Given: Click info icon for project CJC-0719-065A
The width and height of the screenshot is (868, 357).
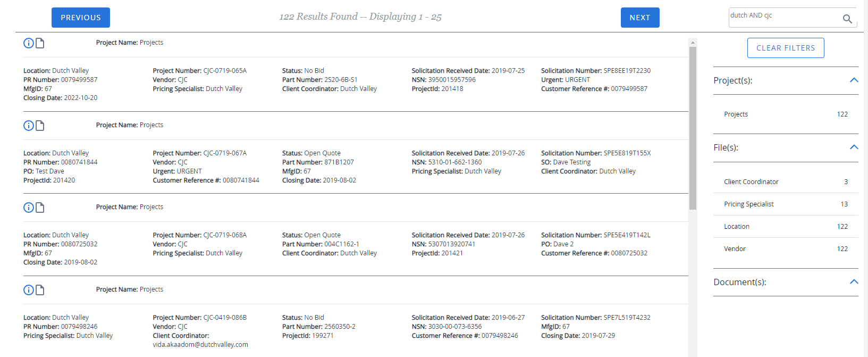Looking at the screenshot, I should tap(29, 43).
